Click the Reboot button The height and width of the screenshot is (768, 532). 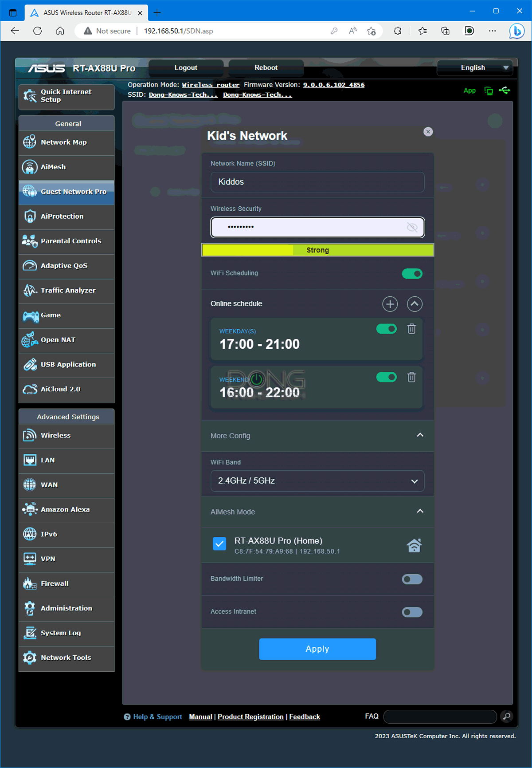(266, 68)
